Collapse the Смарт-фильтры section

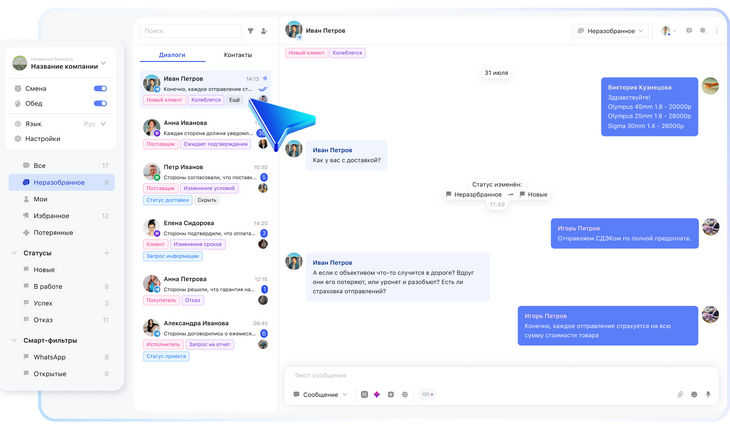pos(14,340)
